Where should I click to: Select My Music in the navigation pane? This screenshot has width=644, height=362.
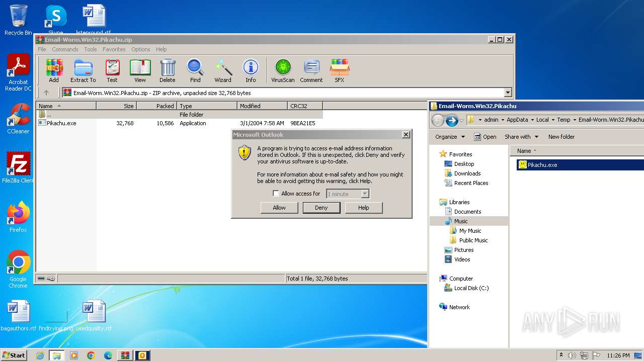(x=465, y=231)
